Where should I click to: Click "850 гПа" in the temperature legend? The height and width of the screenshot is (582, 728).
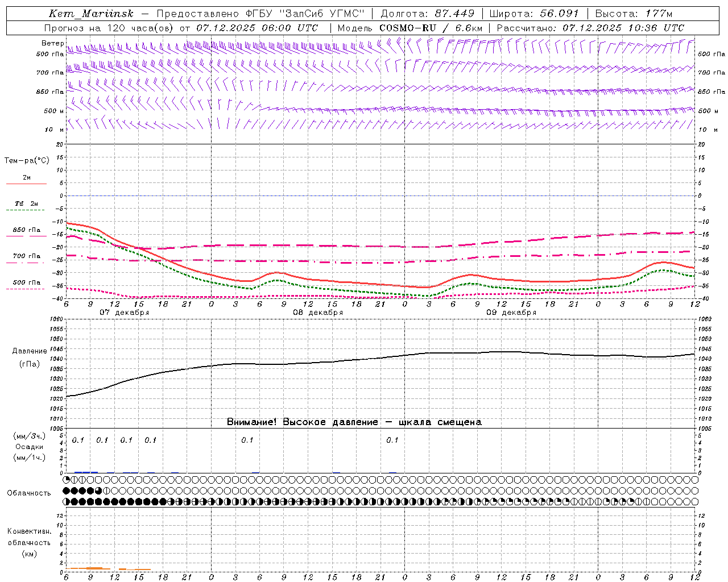point(27,230)
